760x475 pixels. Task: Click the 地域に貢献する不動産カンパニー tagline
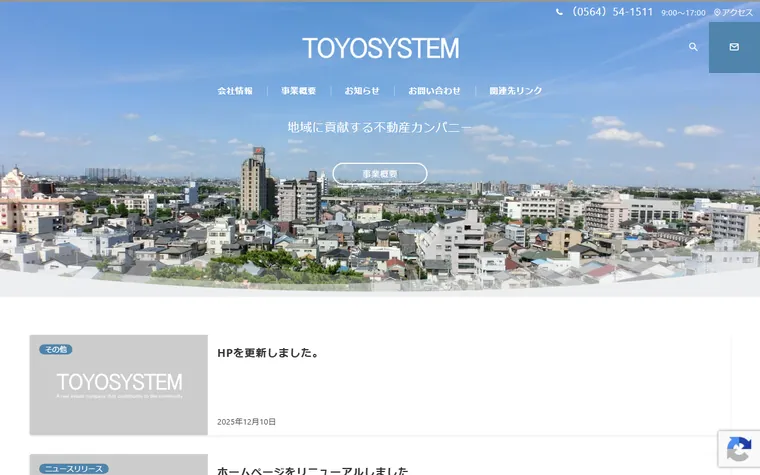[x=380, y=127]
